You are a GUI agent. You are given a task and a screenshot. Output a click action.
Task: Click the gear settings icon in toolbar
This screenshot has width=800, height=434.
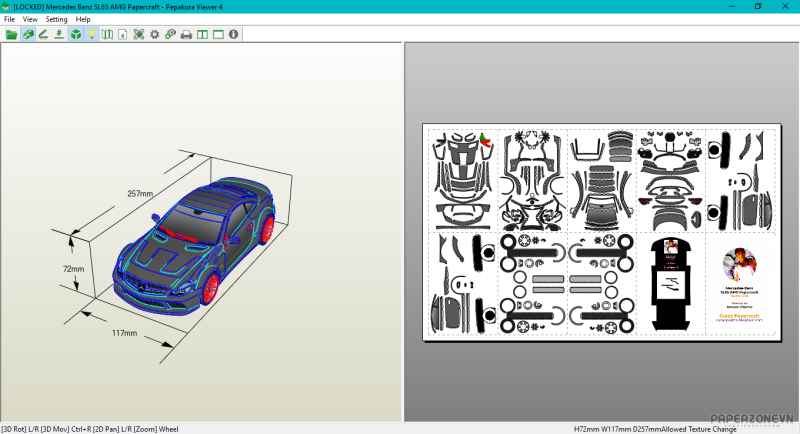[154, 34]
